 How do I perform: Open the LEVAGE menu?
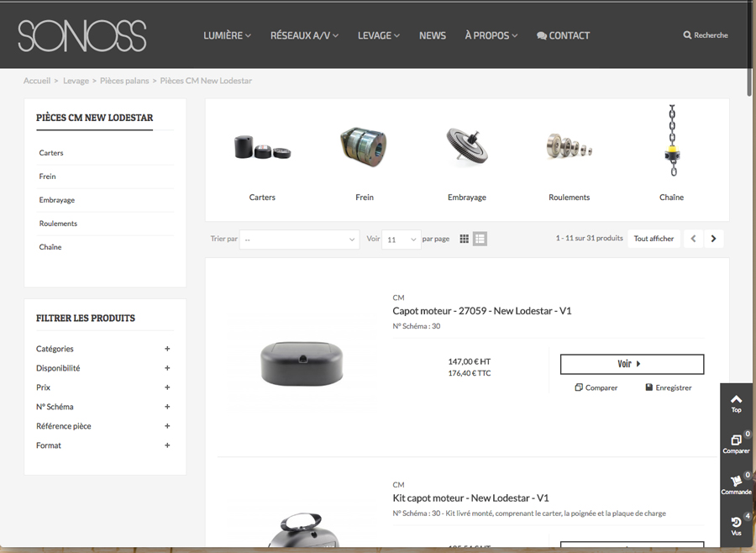[379, 35]
